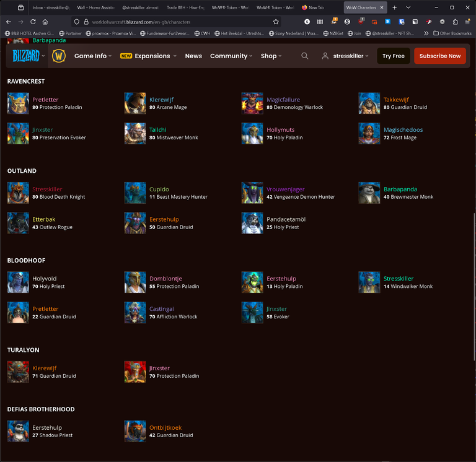The height and width of the screenshot is (462, 476).
Task: Open the Portainer bookmark
Action: 70,33
